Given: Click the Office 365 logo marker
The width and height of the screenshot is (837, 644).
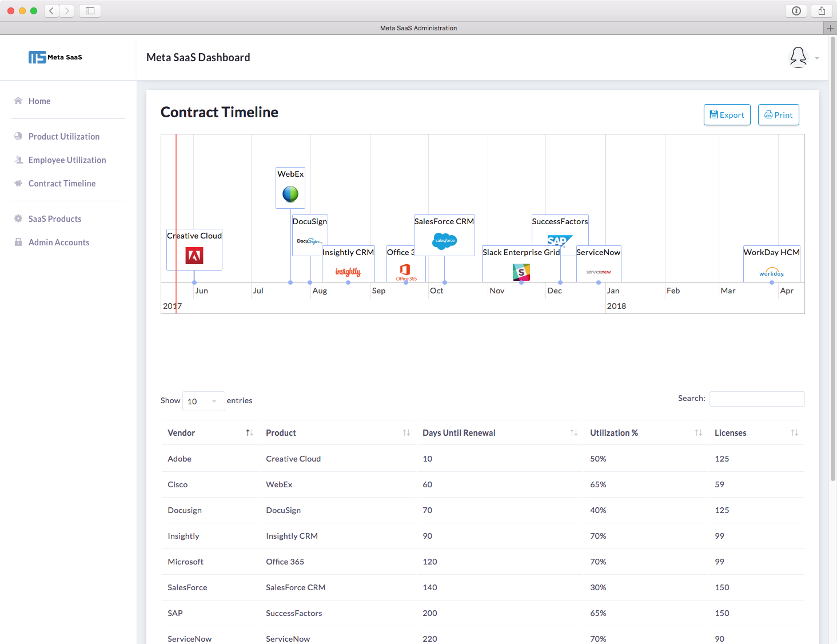Looking at the screenshot, I should coord(405,271).
